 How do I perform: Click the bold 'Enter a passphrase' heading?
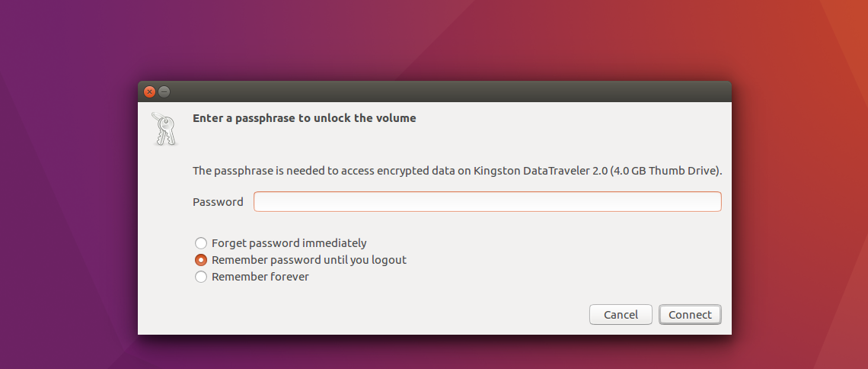pyautogui.click(x=304, y=118)
